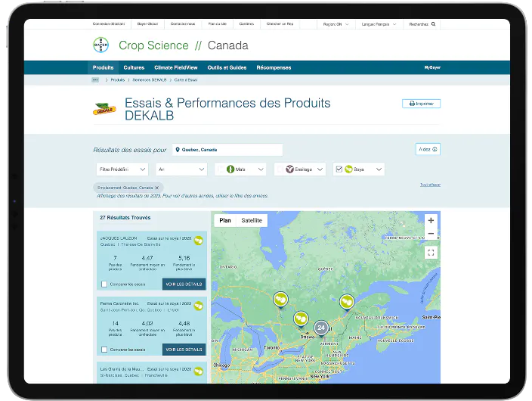532x401 pixels.
Task: Click the green Maïs corn icon
Action: tap(230, 169)
